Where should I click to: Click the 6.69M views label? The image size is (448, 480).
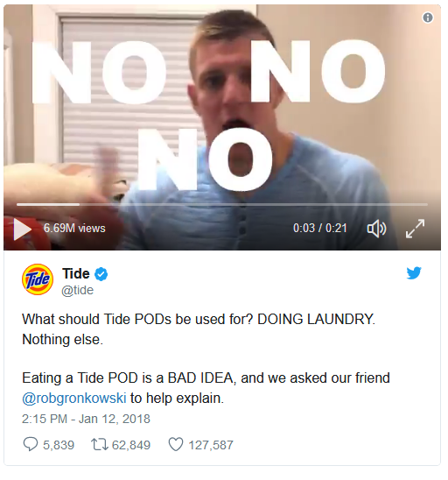pos(74,229)
